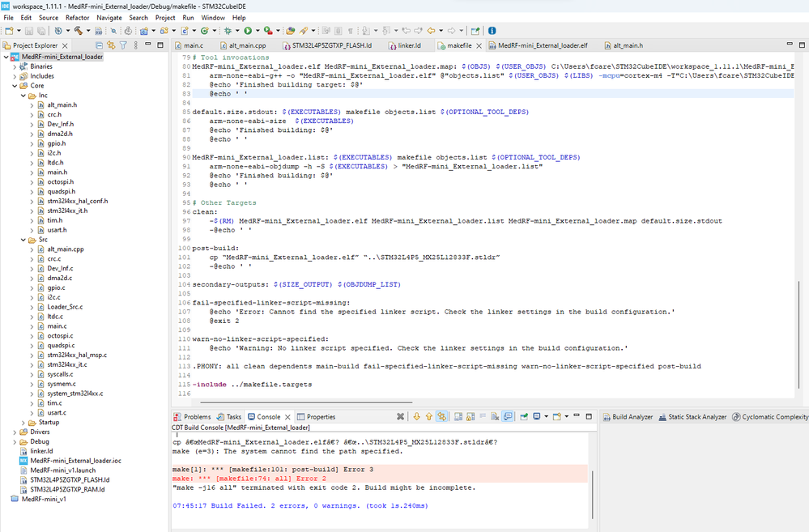This screenshot has width=809, height=532.
Task: Open the Static Stack Analyzer view
Action: (x=698, y=416)
